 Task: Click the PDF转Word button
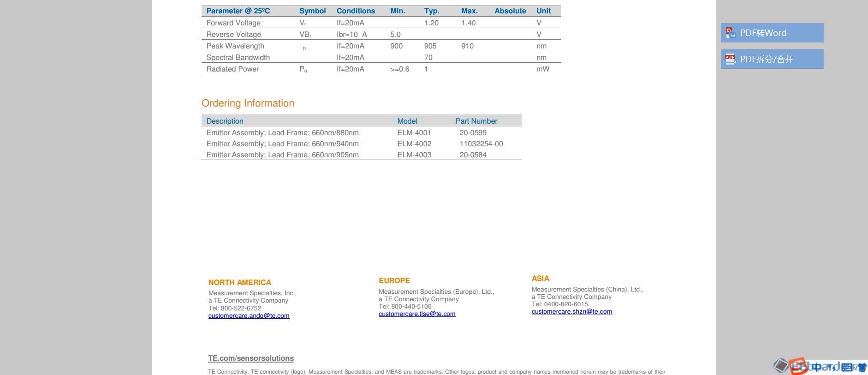click(772, 33)
